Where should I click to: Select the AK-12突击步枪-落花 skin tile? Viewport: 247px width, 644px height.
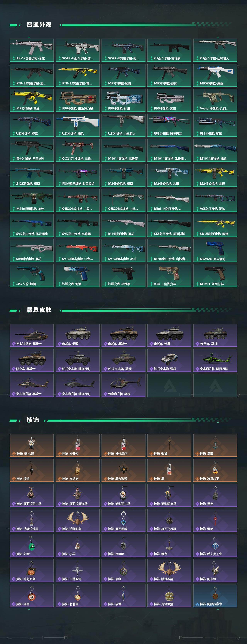click(x=31, y=50)
